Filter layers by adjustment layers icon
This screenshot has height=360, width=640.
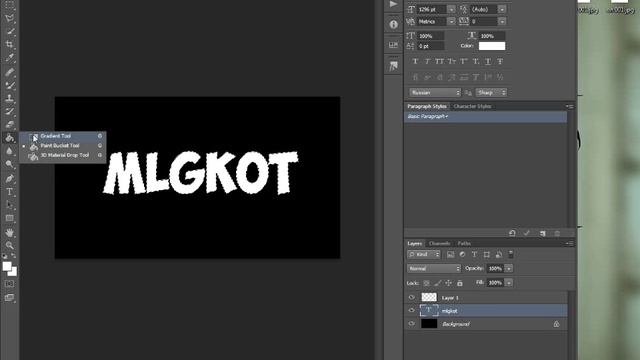tap(462, 254)
